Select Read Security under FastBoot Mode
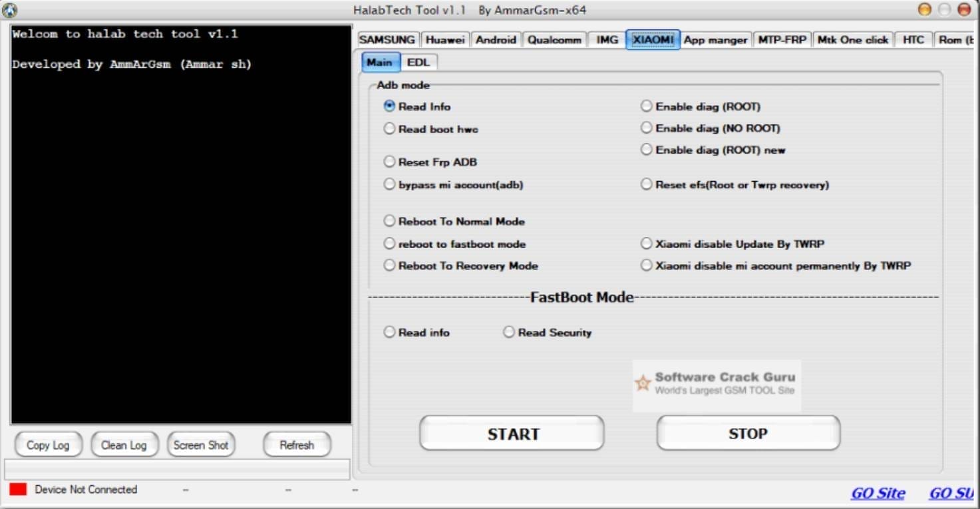The height and width of the screenshot is (509, 980). click(509, 332)
